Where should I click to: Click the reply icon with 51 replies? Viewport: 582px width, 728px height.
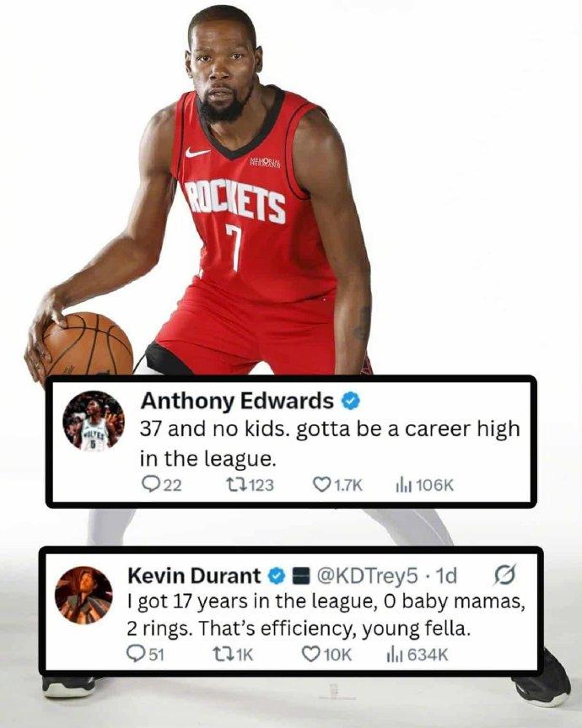pos(136,654)
